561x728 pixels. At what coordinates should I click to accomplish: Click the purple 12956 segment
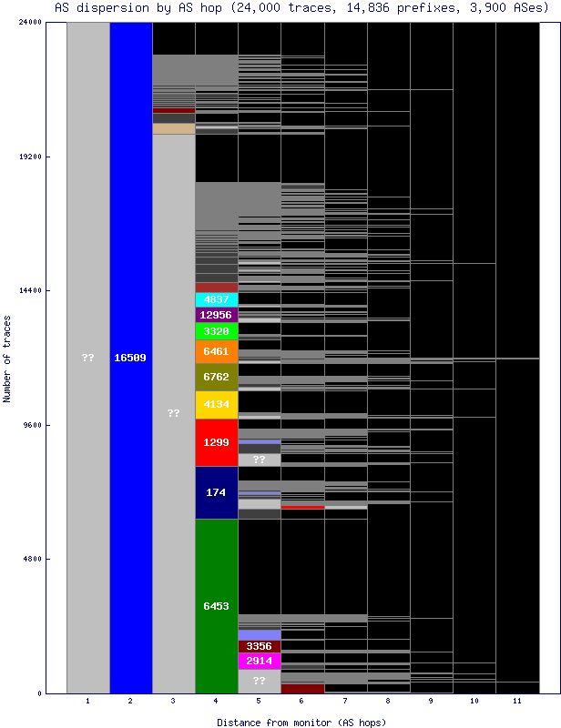pos(217,315)
